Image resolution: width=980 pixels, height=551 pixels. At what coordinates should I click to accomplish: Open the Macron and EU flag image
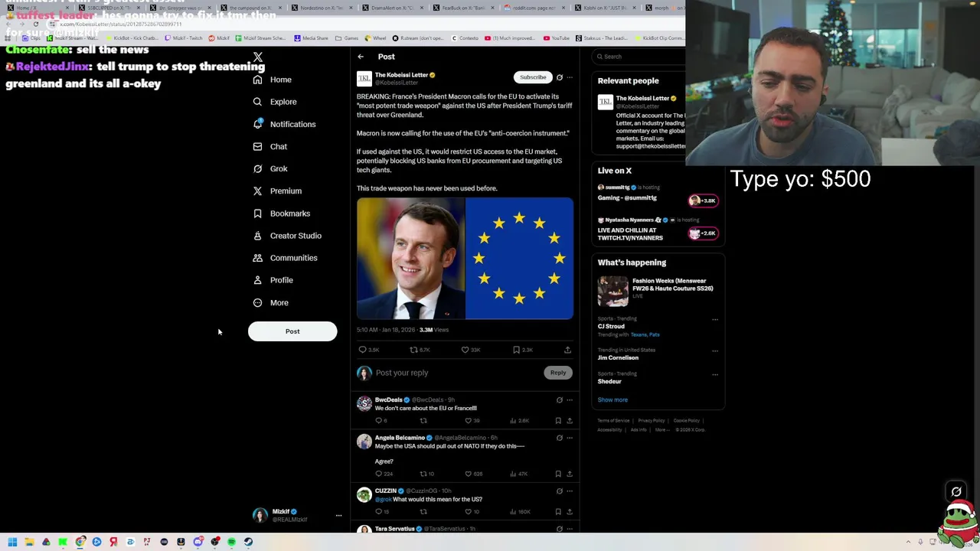465,258
